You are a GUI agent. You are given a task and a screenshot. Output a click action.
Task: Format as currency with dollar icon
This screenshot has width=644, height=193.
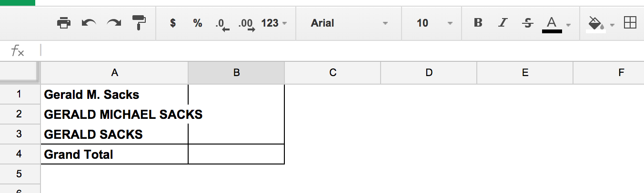click(x=173, y=23)
